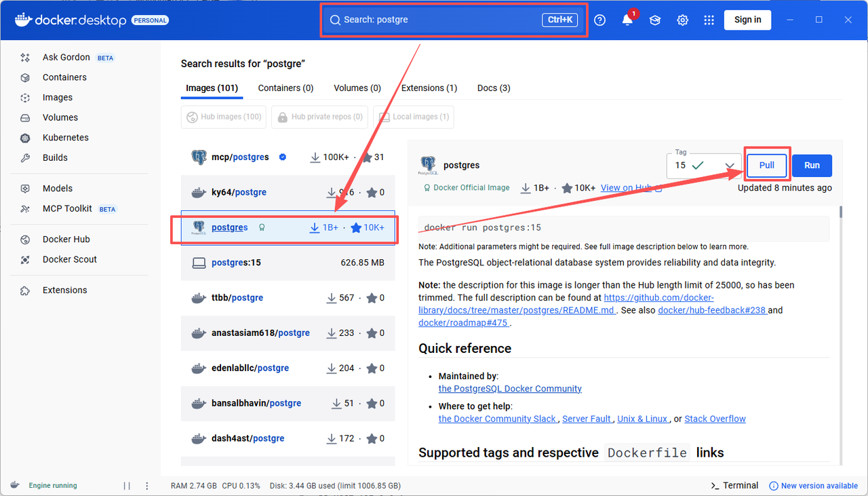Select the anastasiam618/postgre result

(x=288, y=333)
